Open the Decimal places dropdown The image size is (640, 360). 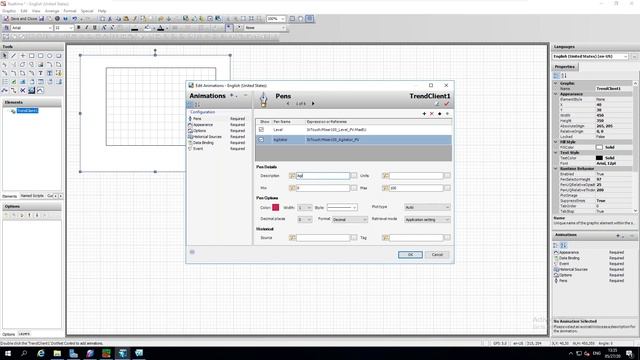click(304, 220)
